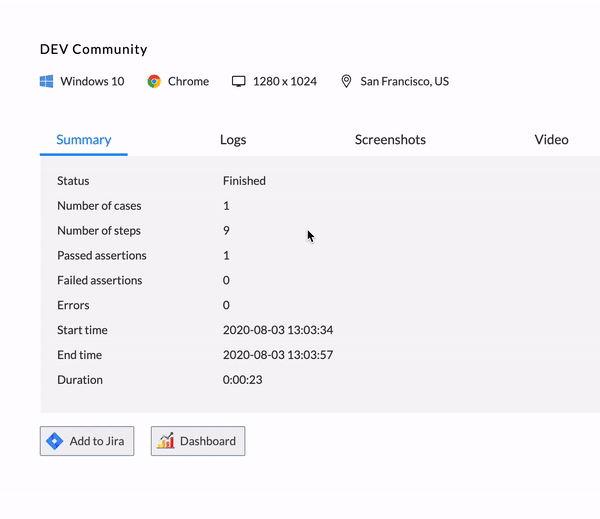
Task: Switch to the Video tab
Action: click(551, 140)
